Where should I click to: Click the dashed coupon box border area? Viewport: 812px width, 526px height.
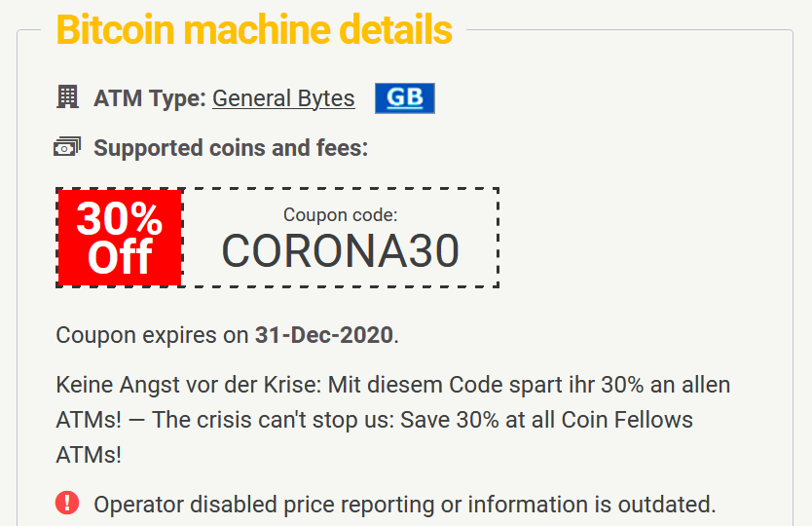[277, 238]
